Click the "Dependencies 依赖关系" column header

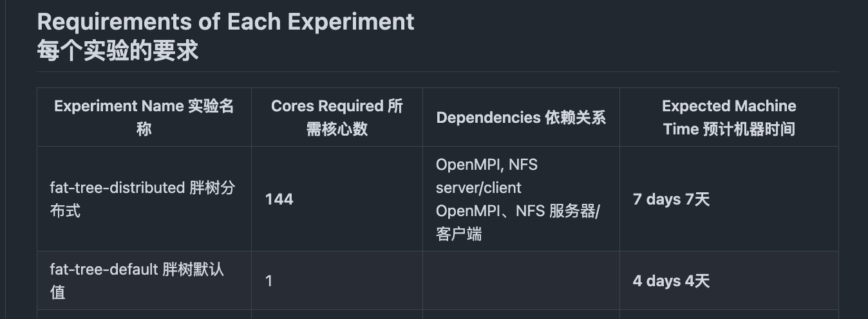521,118
